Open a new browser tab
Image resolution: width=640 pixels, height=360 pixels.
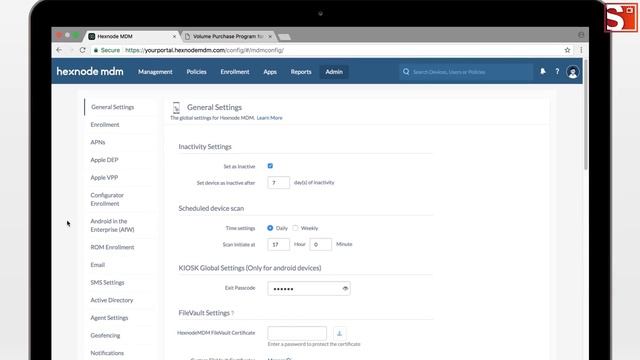click(x=284, y=37)
